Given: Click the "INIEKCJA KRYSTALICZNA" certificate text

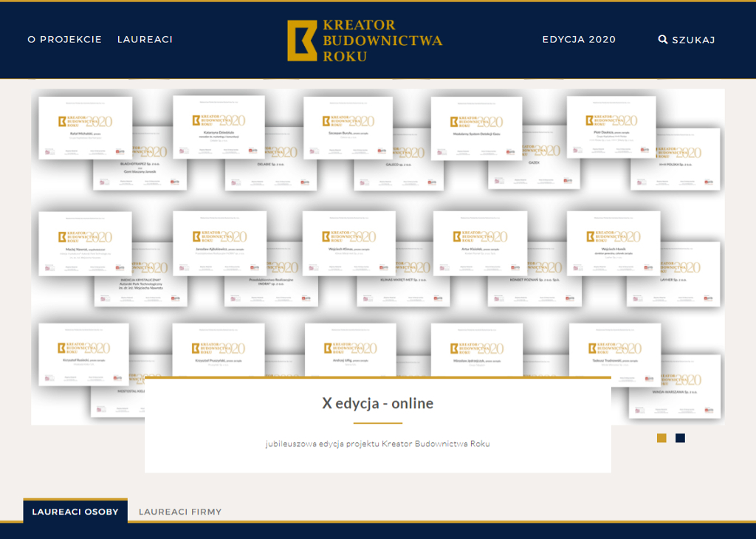Looking at the screenshot, I should [x=141, y=280].
